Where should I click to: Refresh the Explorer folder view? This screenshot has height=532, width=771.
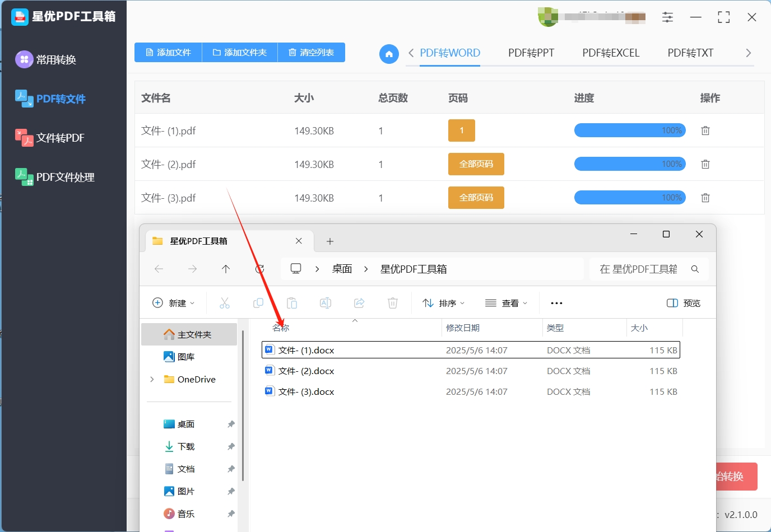click(x=259, y=269)
